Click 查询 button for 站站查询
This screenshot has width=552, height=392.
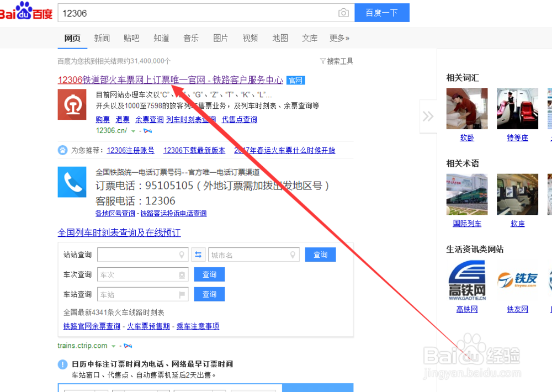coord(320,255)
